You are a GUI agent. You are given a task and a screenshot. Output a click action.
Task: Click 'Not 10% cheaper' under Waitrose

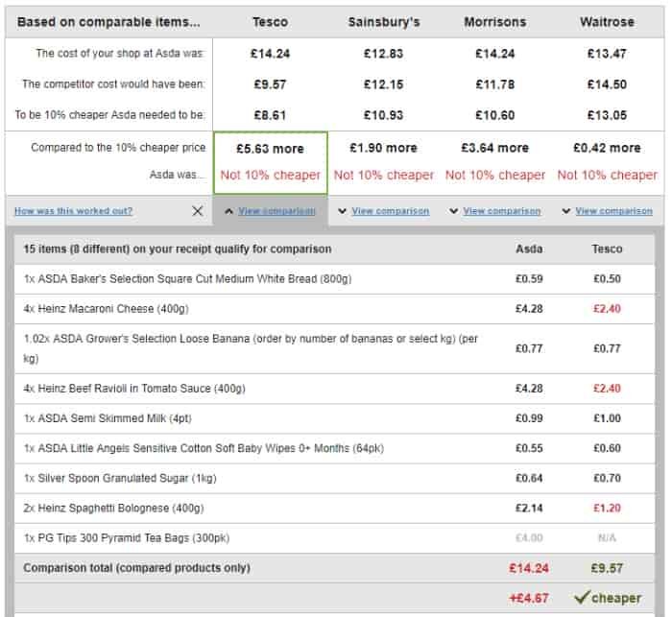point(607,175)
